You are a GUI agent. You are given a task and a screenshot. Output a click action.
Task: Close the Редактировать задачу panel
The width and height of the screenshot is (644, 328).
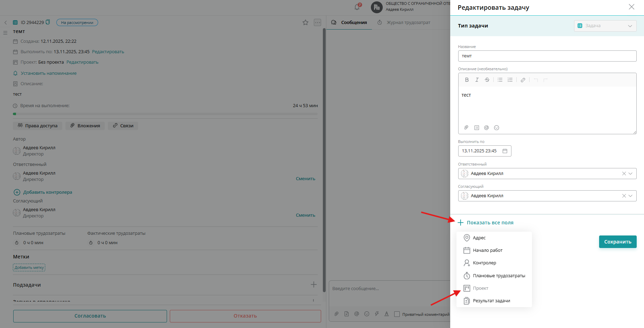pyautogui.click(x=631, y=7)
